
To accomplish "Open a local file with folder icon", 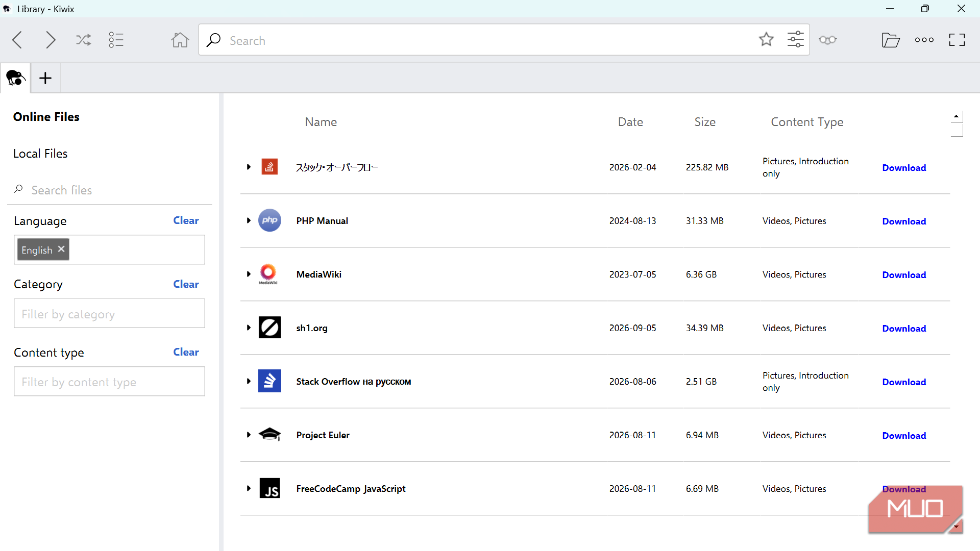I will [891, 40].
